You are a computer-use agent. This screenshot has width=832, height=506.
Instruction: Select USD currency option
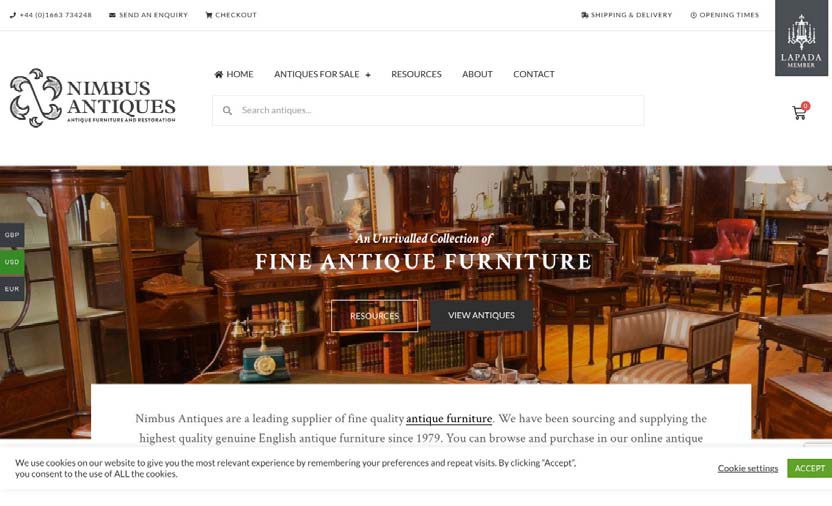(x=12, y=262)
